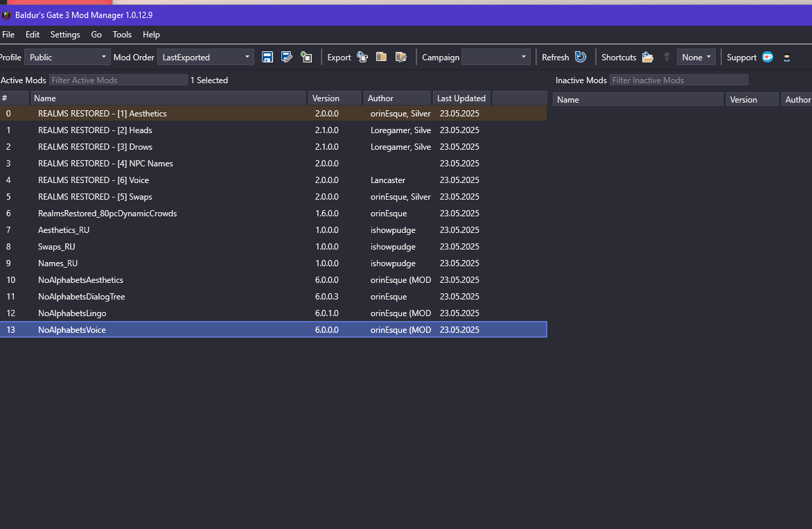Select the NoAlphabetsLingo mod row

pos(274,313)
